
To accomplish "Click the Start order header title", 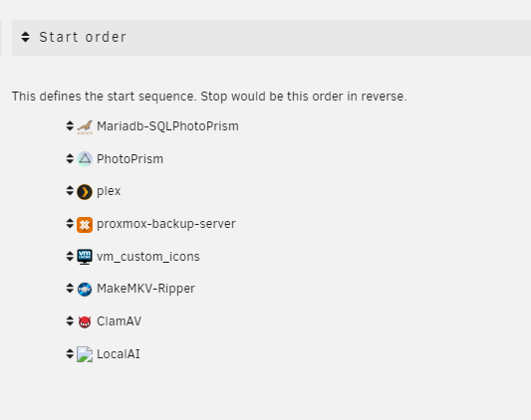I will point(83,37).
